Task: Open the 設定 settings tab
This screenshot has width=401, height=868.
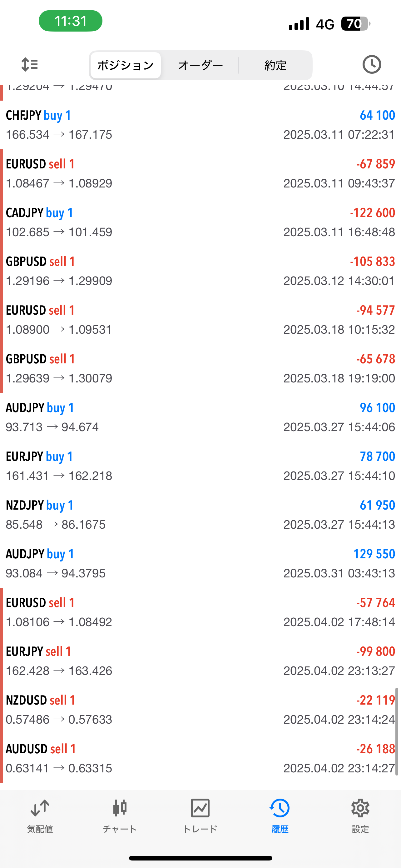Action: [x=360, y=816]
